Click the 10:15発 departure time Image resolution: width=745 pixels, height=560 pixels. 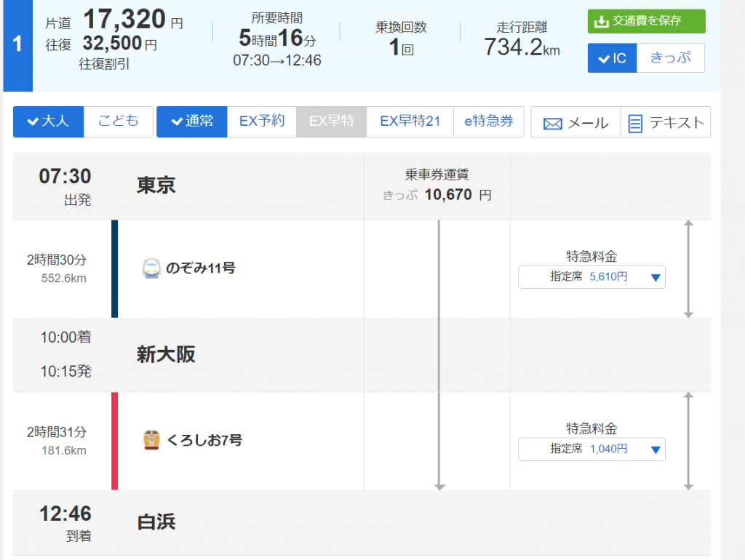65,372
